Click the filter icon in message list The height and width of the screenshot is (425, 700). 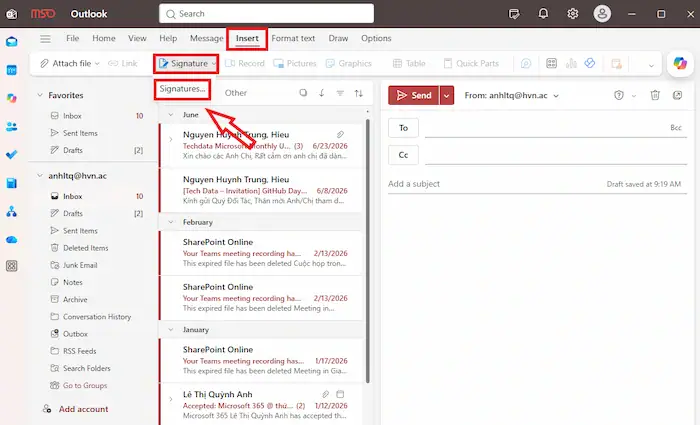[x=340, y=93]
